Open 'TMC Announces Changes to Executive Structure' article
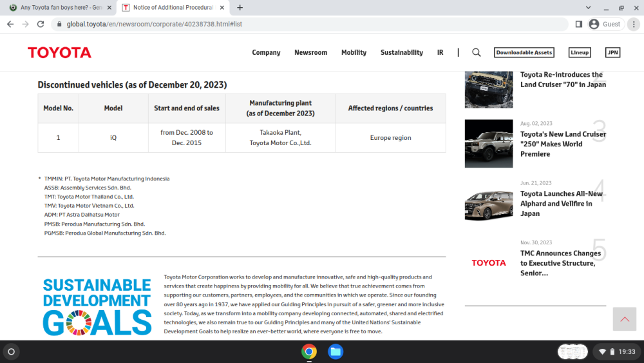This screenshot has height=363, width=644. (x=561, y=263)
